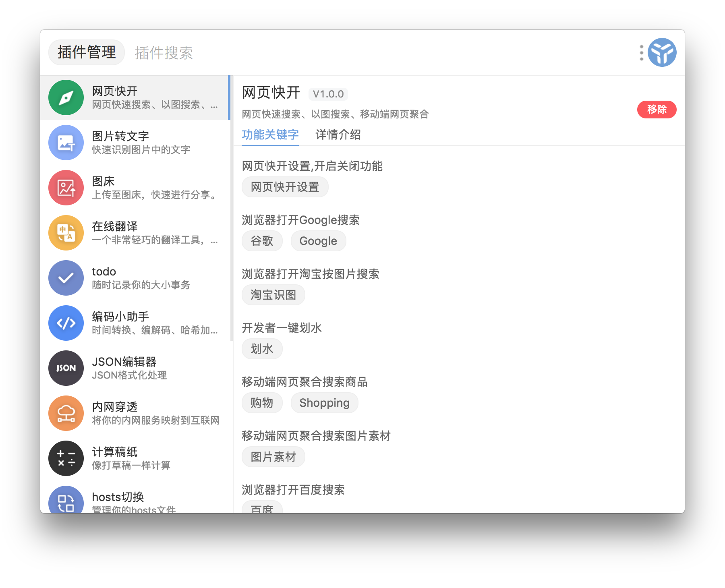The image size is (725, 588).
Task: Click the dark JSON编辑器 icon
Action: pyautogui.click(x=66, y=368)
